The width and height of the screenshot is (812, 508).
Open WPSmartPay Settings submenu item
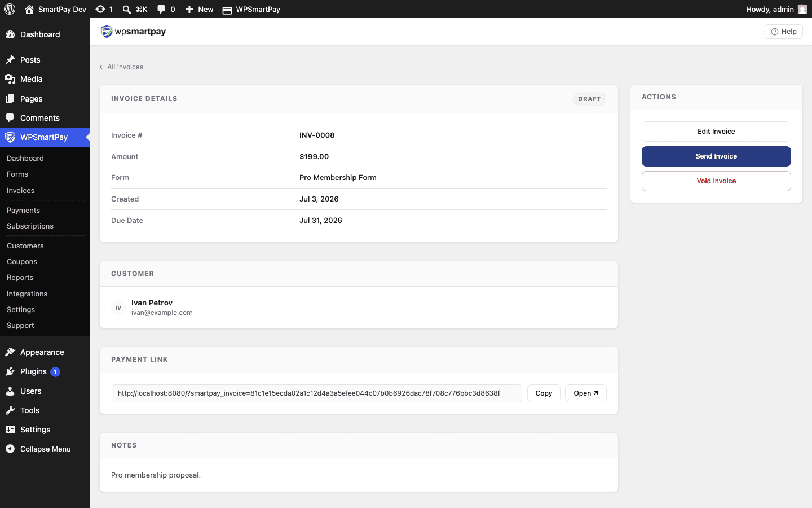(21, 310)
